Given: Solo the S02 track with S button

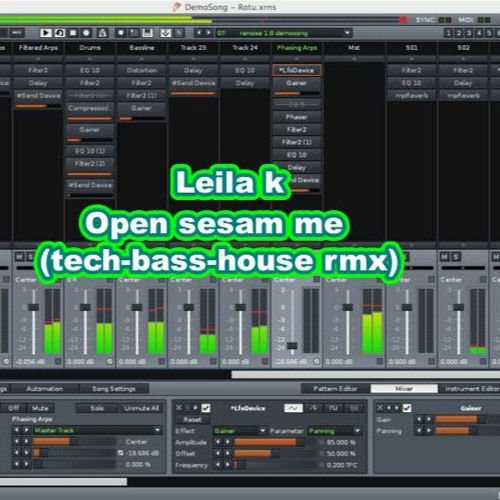Looking at the screenshot, I should click(456, 257).
